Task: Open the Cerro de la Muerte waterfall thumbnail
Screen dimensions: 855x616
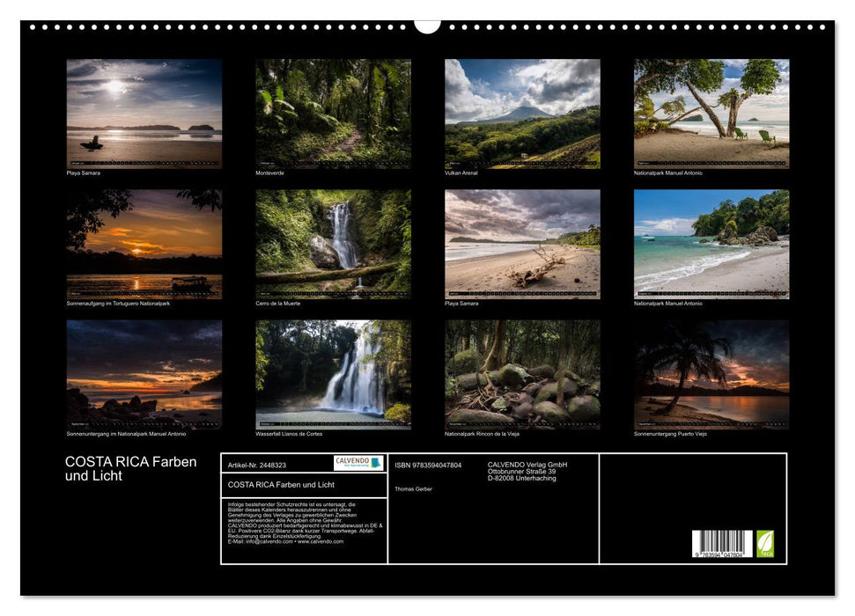Action: pos(333,245)
